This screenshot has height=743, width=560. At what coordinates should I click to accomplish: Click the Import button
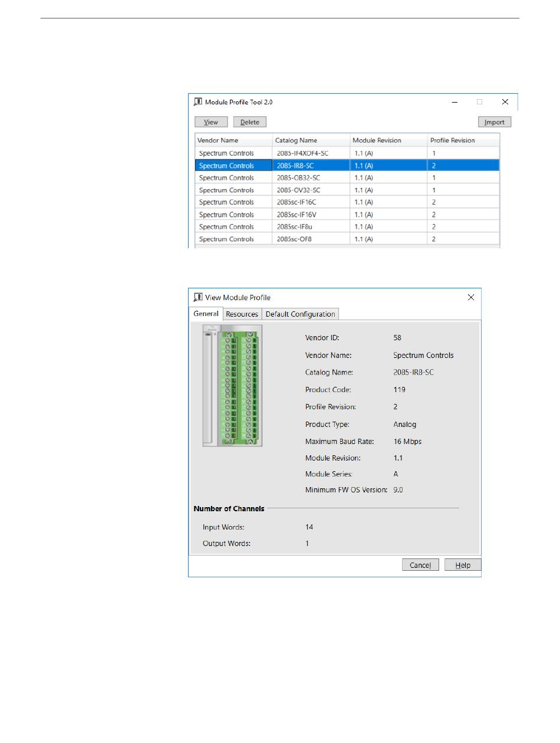(x=494, y=122)
